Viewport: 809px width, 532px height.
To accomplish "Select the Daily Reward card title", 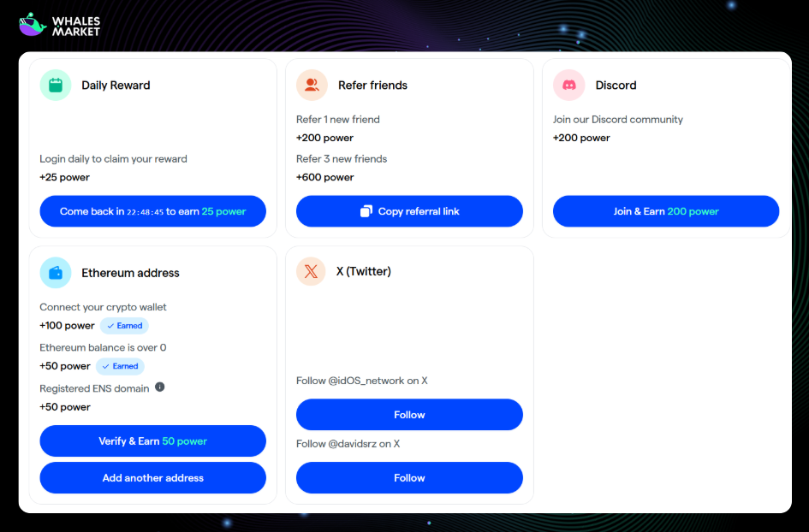I will click(x=116, y=86).
